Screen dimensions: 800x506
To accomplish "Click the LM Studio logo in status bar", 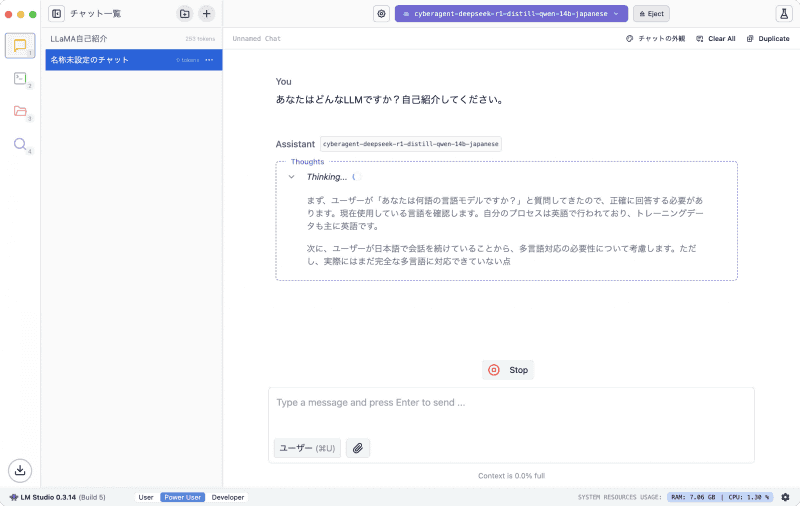I will tap(13, 497).
